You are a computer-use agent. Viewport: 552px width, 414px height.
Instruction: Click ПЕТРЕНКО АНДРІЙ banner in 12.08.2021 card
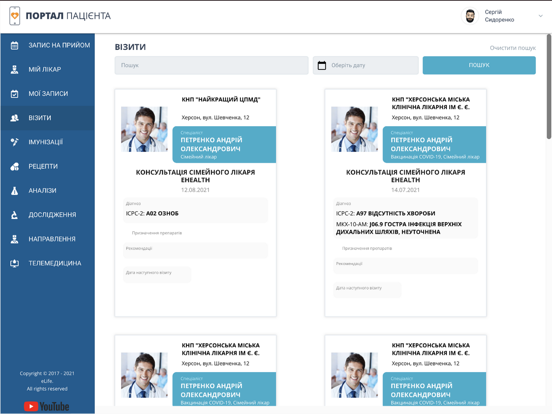click(x=224, y=145)
